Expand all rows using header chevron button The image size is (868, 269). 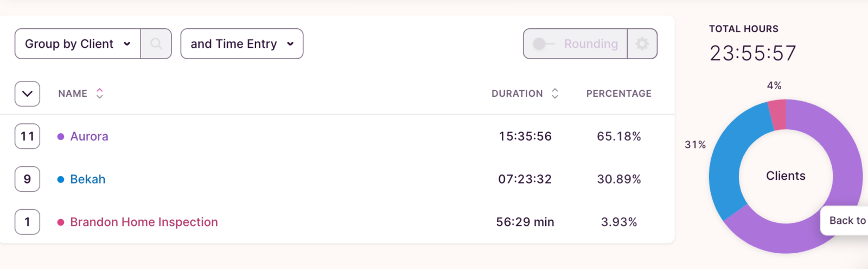click(x=27, y=93)
